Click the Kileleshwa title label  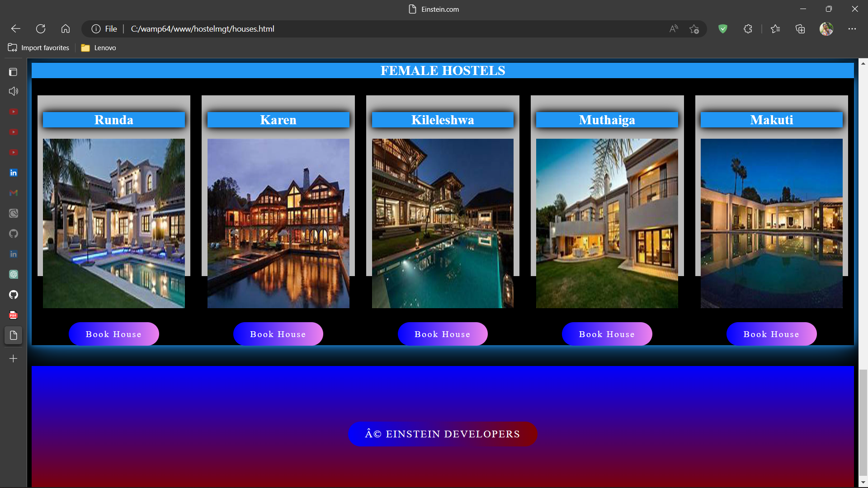click(443, 120)
